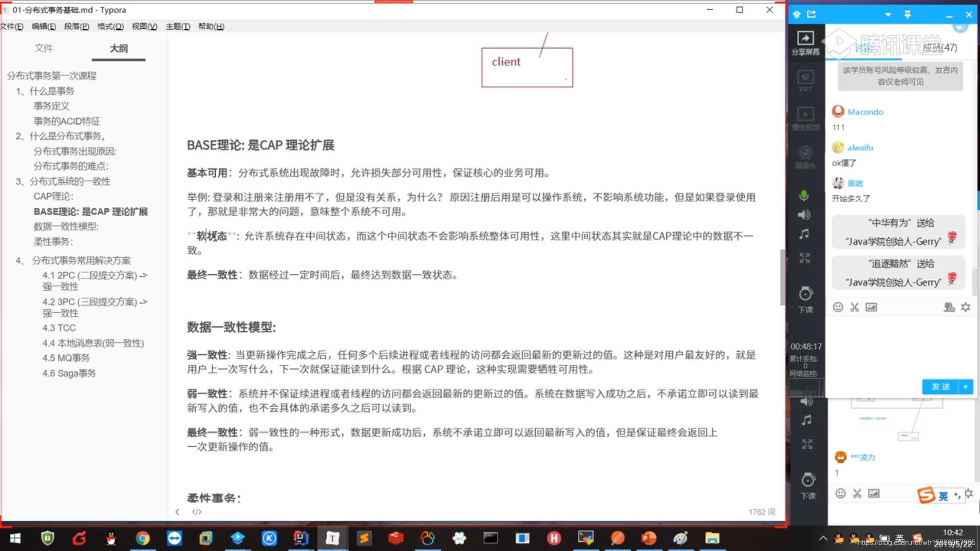The height and width of the screenshot is (551, 980).
Task: Open TeamViewer from taskbar
Action: pyautogui.click(x=174, y=538)
